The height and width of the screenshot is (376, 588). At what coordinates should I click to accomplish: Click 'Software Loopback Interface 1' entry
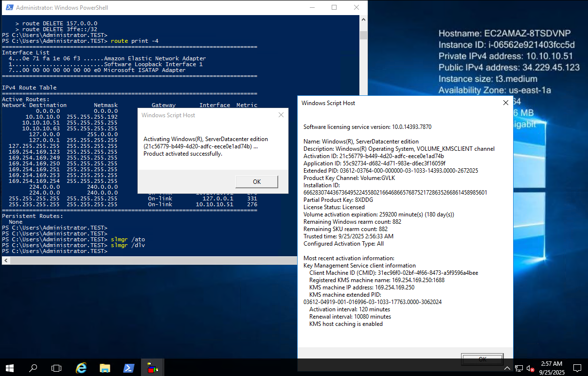click(153, 64)
